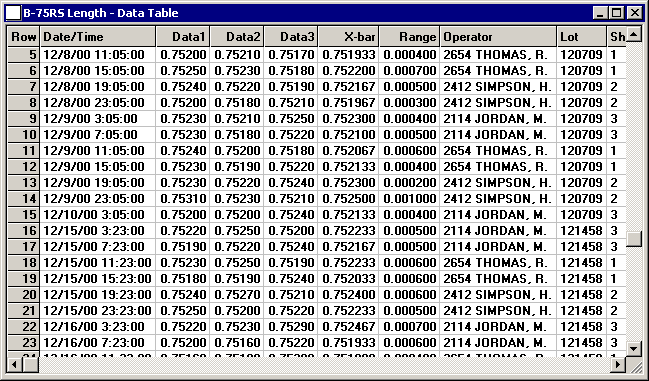Click operator 2114 JORDAN, M. in row 9
This screenshot has width=649, height=381.
(x=498, y=119)
